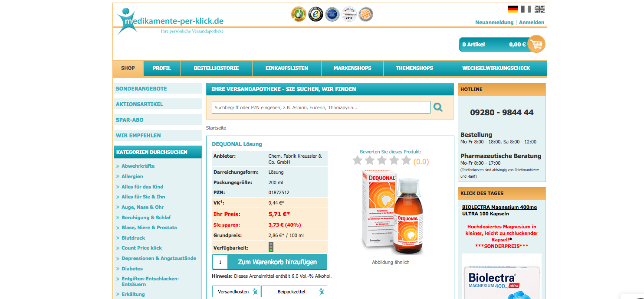Click the Top Online Shop globe badge
Viewport: 644px width, 299px height.
pyautogui.click(x=366, y=14)
